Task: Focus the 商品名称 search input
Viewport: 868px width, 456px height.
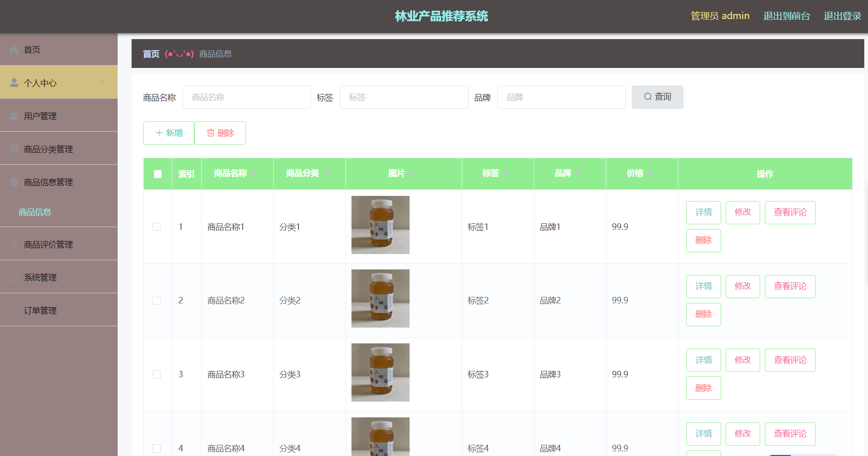Action: coord(247,97)
